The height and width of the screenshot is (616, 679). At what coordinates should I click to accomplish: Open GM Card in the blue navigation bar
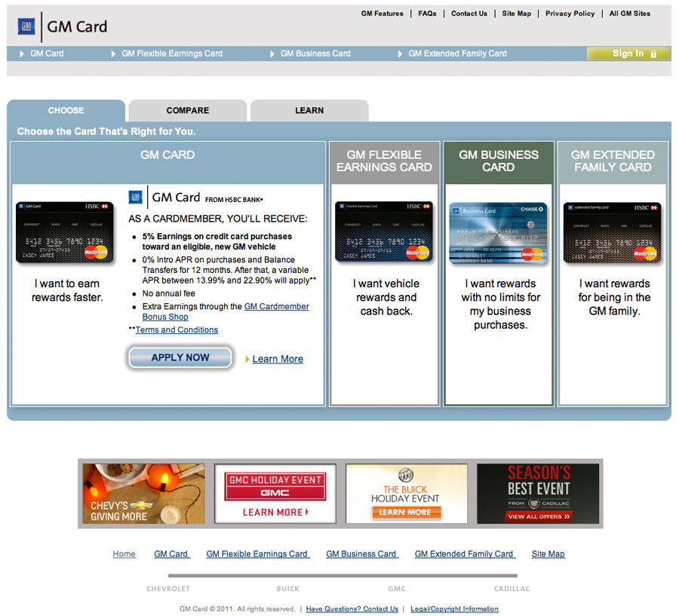pyautogui.click(x=47, y=54)
